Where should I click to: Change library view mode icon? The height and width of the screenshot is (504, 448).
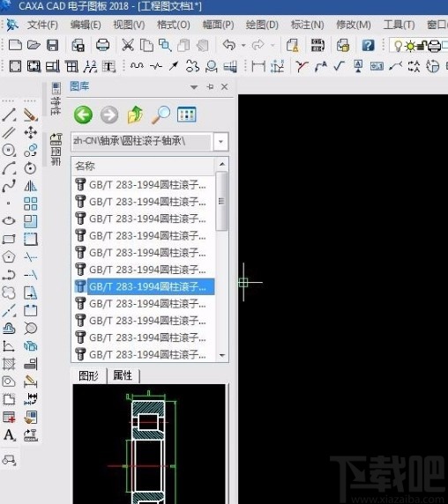coord(187,115)
